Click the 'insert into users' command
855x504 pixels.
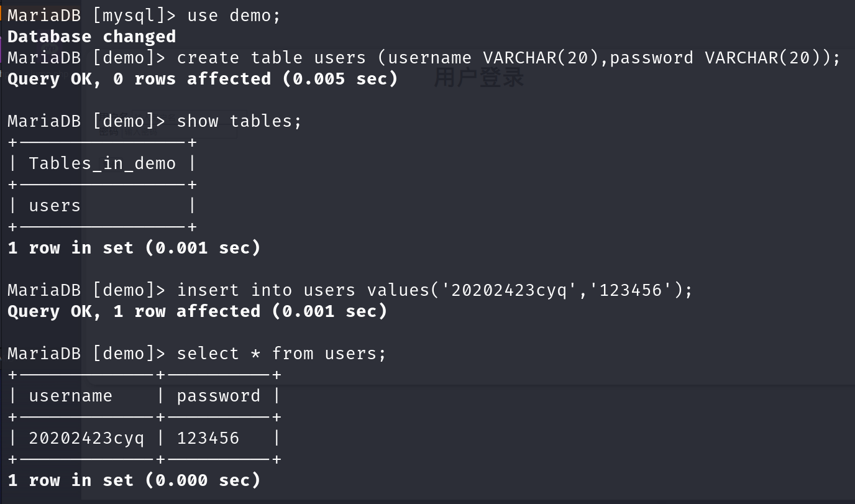[266, 290]
